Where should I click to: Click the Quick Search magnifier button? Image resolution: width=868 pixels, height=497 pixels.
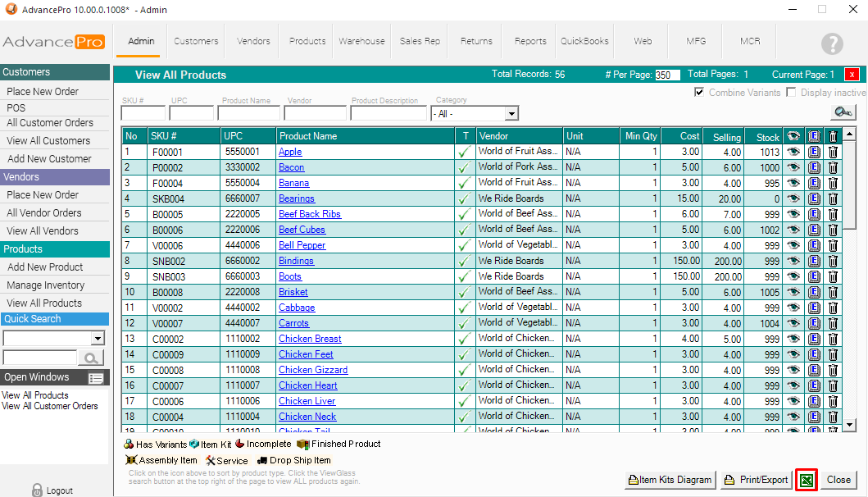click(91, 358)
